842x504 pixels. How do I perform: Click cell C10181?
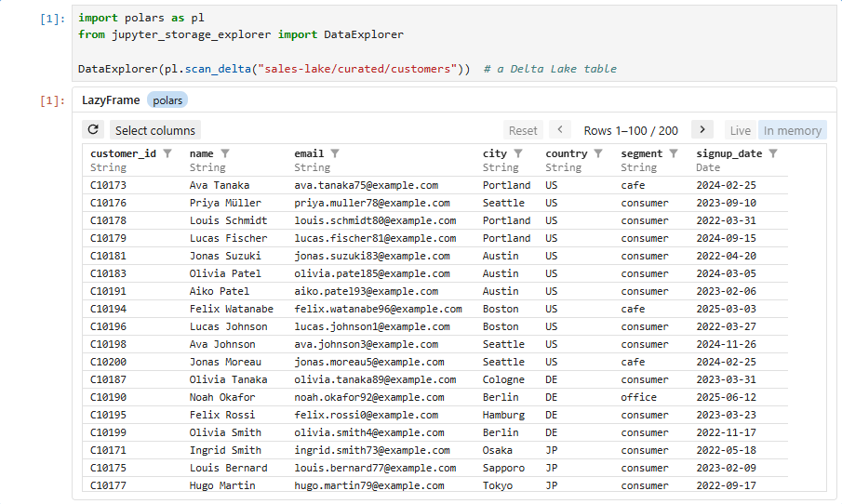click(108, 256)
